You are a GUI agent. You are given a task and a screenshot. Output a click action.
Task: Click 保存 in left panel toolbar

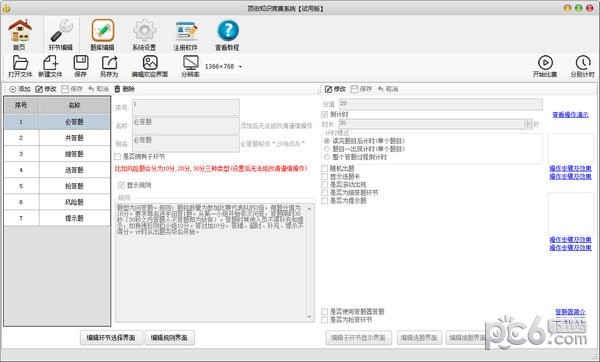72,89
